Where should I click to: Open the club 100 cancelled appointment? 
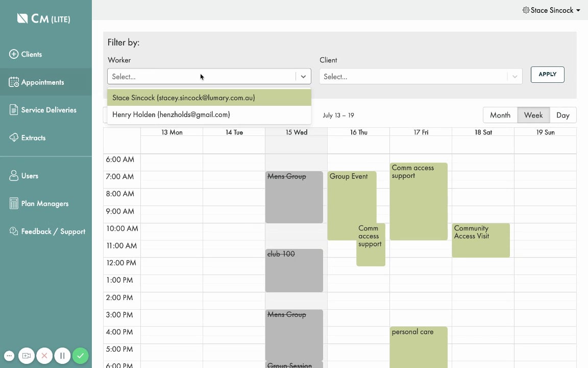pos(294,270)
